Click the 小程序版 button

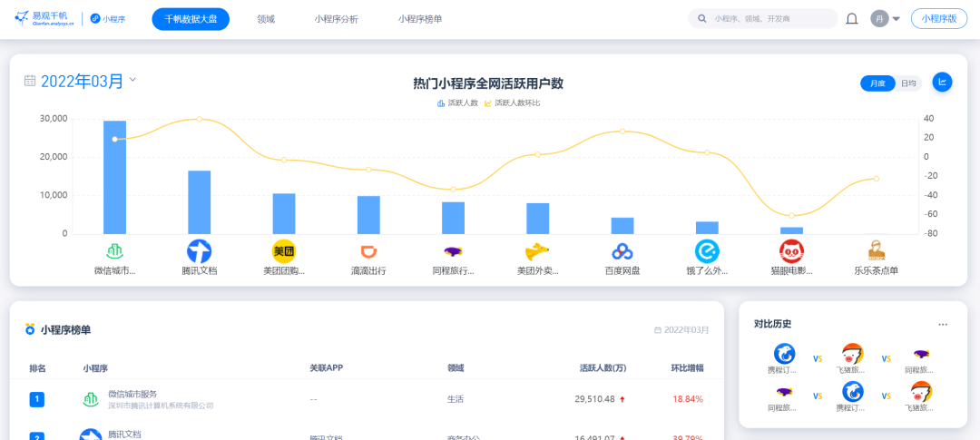pos(939,19)
